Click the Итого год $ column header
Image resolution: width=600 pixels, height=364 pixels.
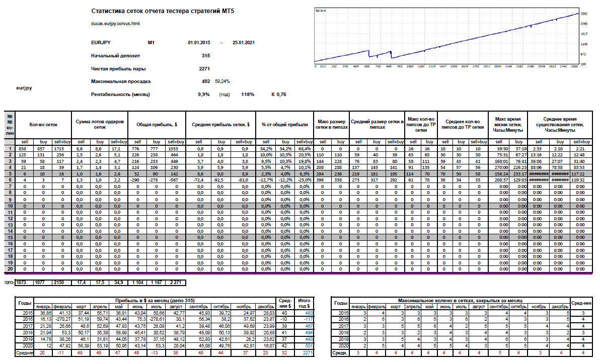304,303
